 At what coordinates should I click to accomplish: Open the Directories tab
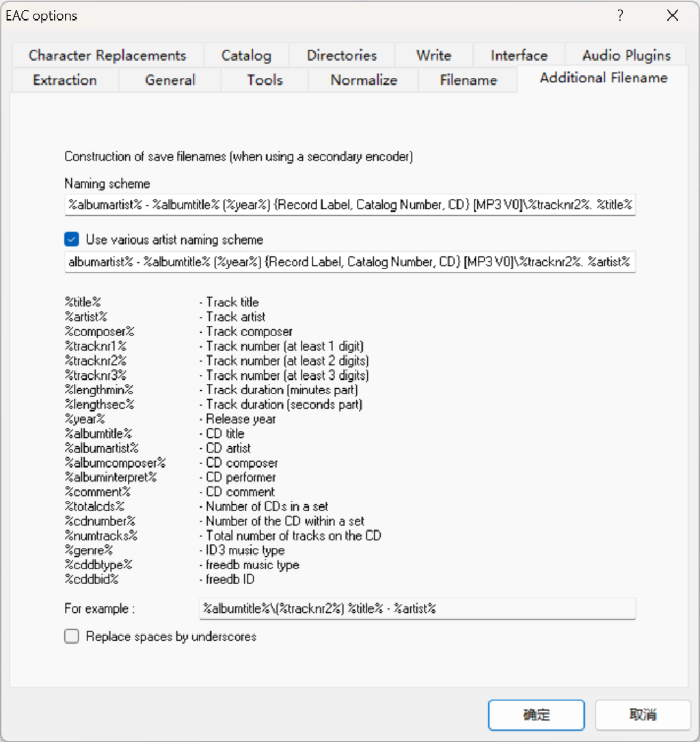coord(341,55)
